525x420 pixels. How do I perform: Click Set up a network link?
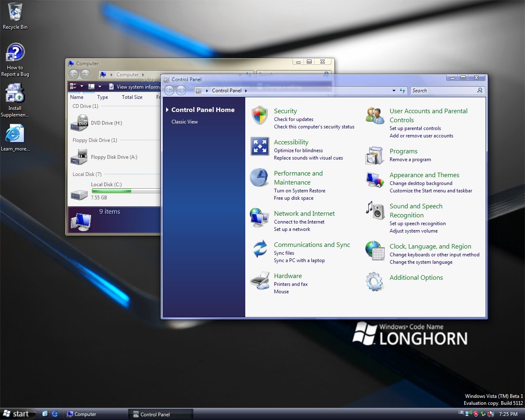(292, 229)
